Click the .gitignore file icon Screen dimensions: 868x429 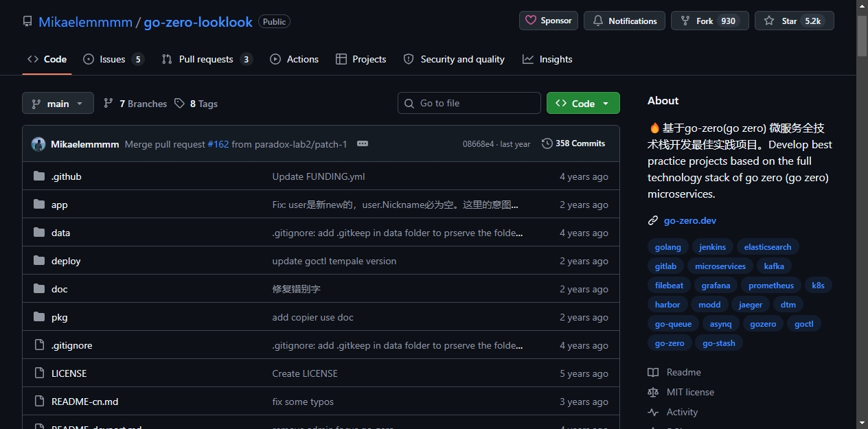click(39, 345)
